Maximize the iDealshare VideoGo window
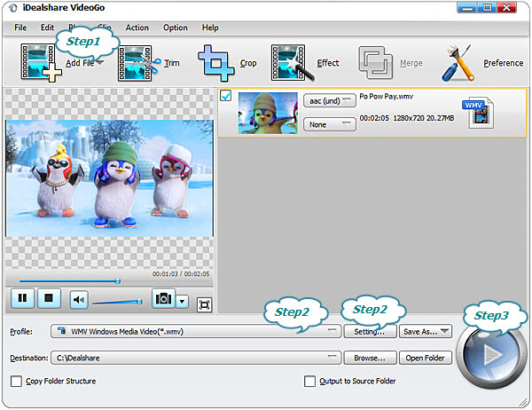 487,7
